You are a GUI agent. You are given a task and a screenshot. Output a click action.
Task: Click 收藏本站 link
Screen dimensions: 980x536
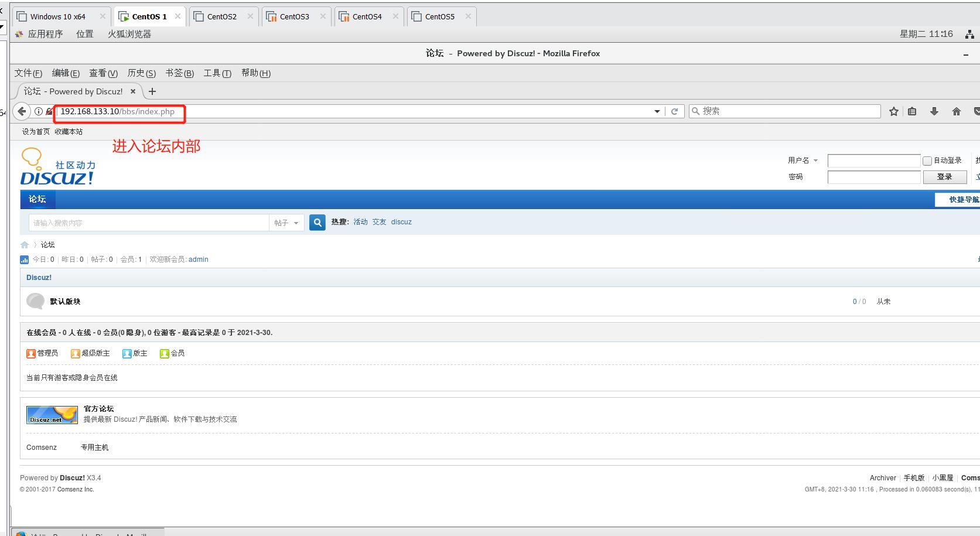(x=69, y=132)
